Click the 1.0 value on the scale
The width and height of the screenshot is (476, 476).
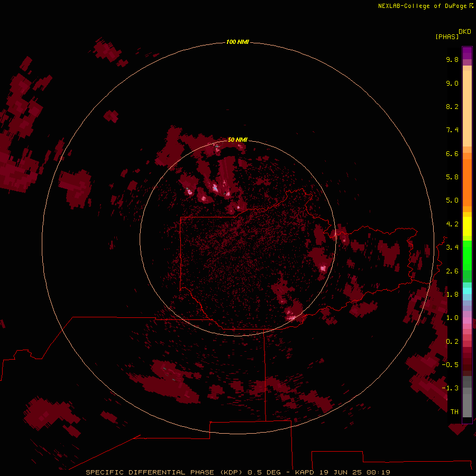point(452,318)
